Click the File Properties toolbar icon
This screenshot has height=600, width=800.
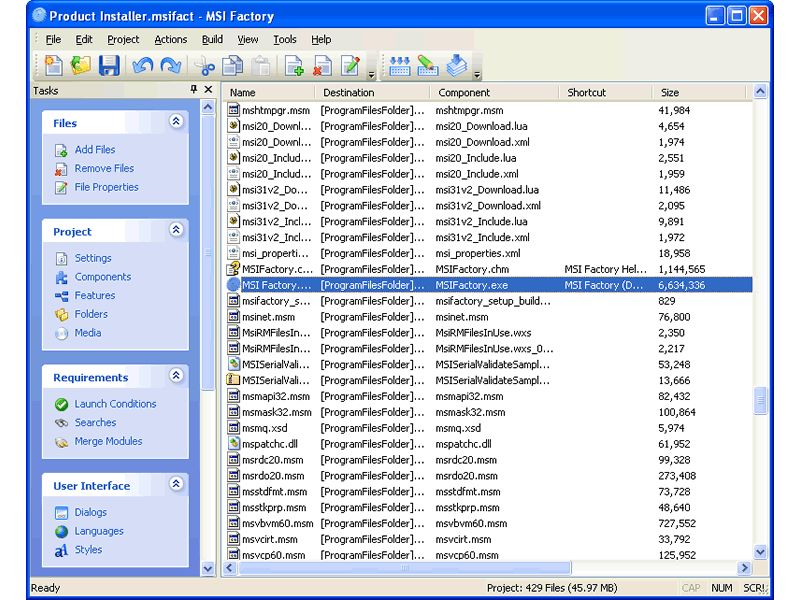click(x=351, y=66)
